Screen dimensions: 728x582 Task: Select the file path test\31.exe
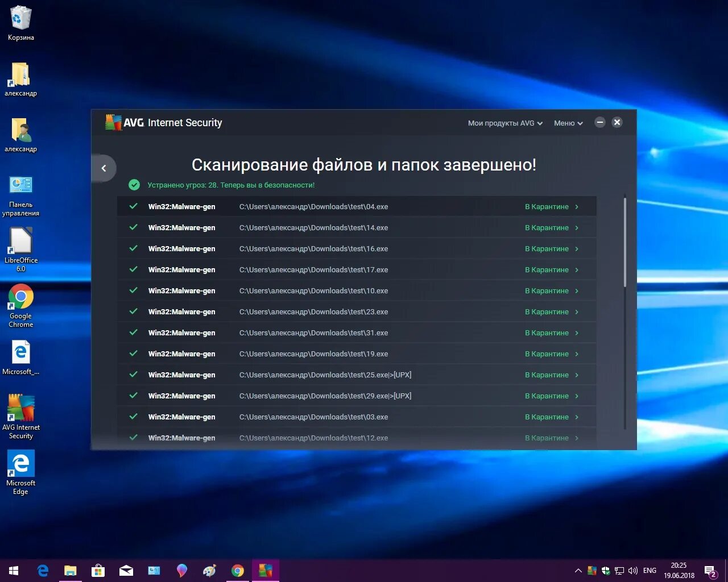pos(313,333)
